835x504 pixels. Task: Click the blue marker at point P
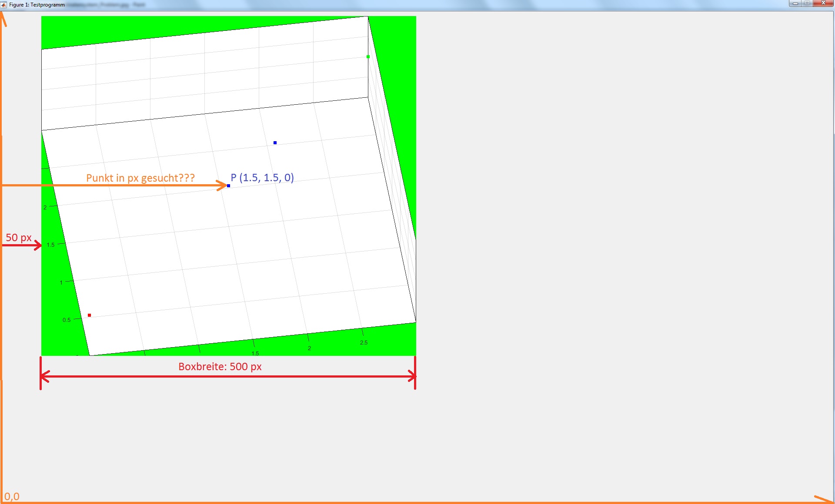[x=228, y=186]
